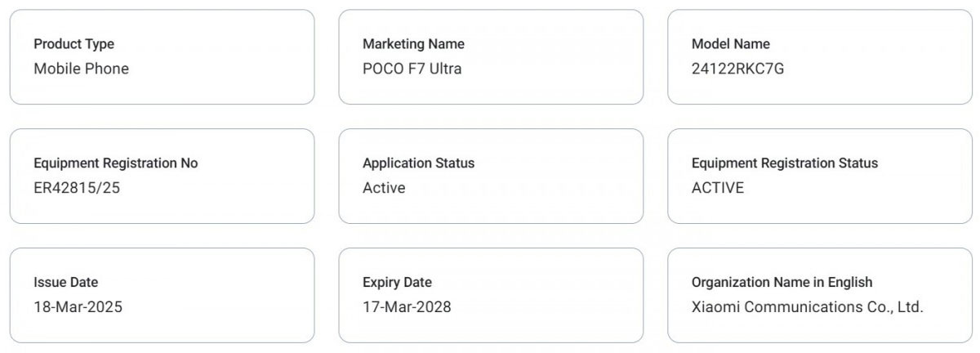Click the Model Name label
980x353 pixels.
[730, 44]
